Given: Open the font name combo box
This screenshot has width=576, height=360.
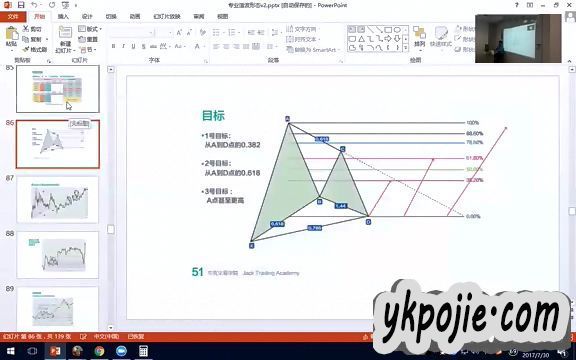Looking at the screenshot, I should 132,33.
